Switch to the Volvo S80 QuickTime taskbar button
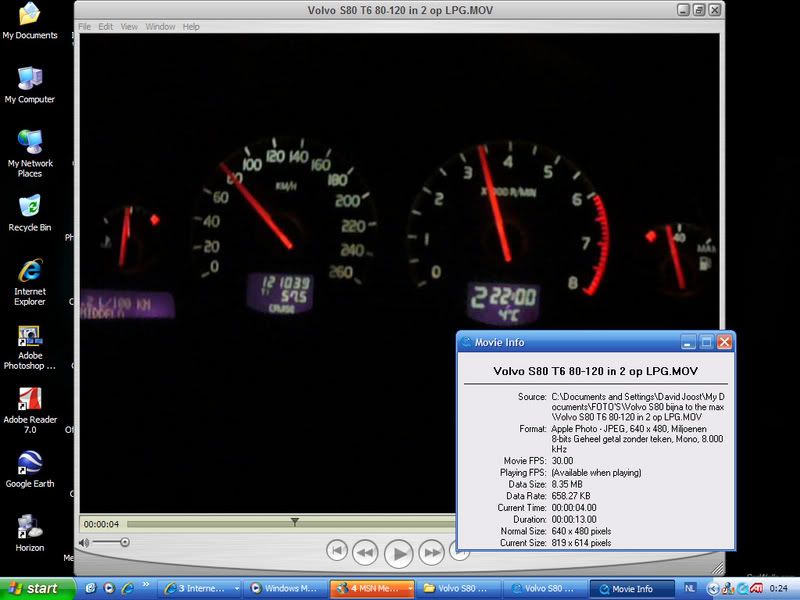Image resolution: width=800 pixels, height=600 pixels. 544,589
